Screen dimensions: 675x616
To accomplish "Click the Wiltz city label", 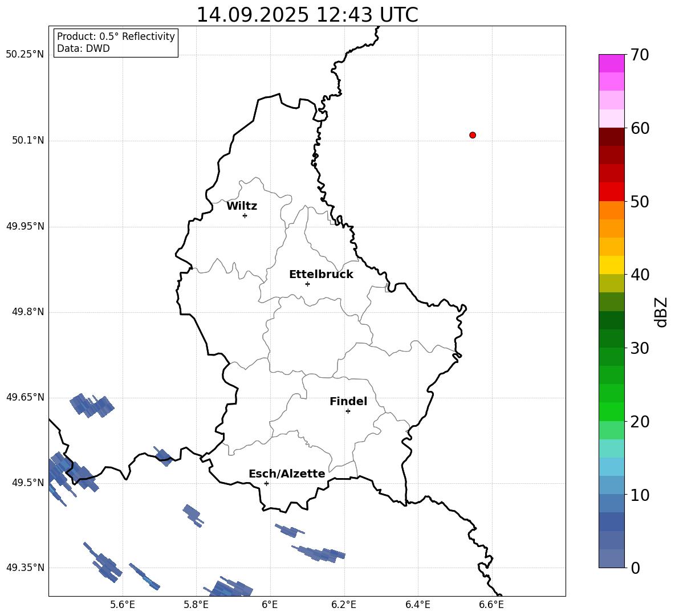I will [x=242, y=206].
